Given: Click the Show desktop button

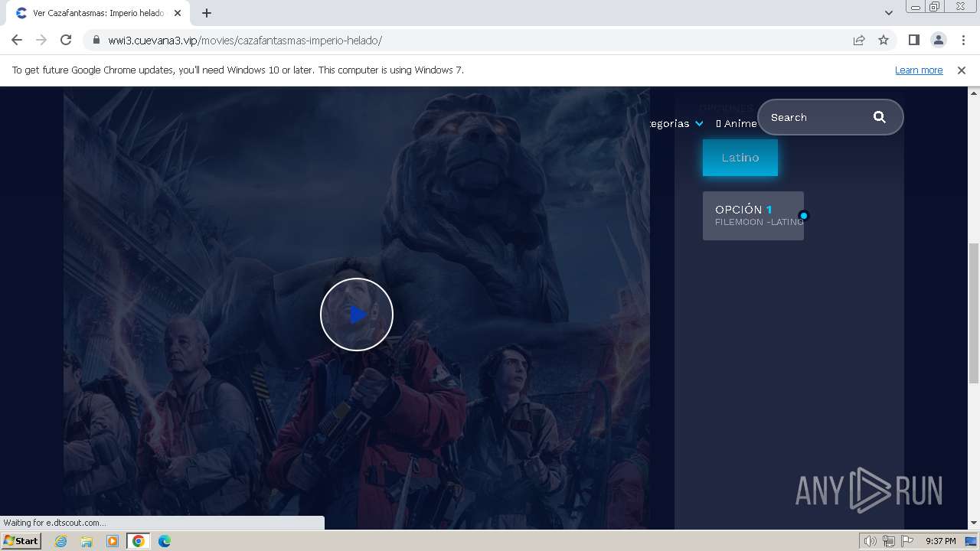Looking at the screenshot, I should pos(972,541).
